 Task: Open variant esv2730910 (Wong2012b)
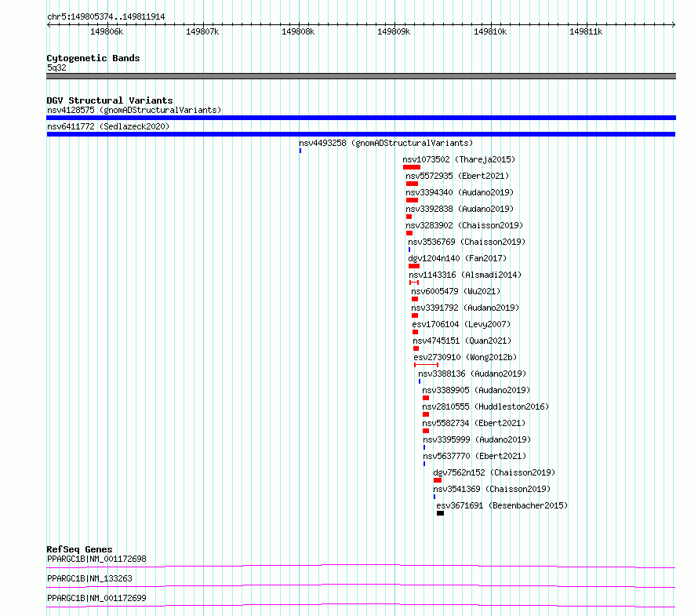pyautogui.click(x=465, y=357)
